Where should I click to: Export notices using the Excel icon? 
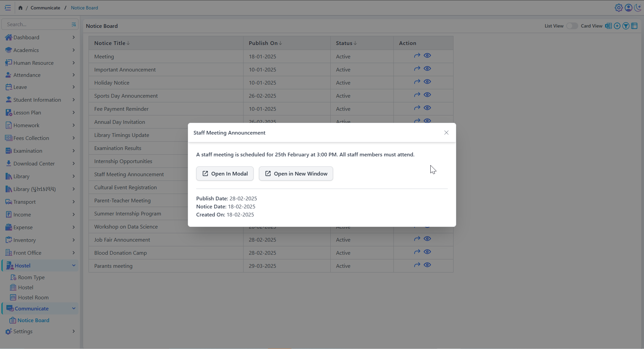(608, 26)
